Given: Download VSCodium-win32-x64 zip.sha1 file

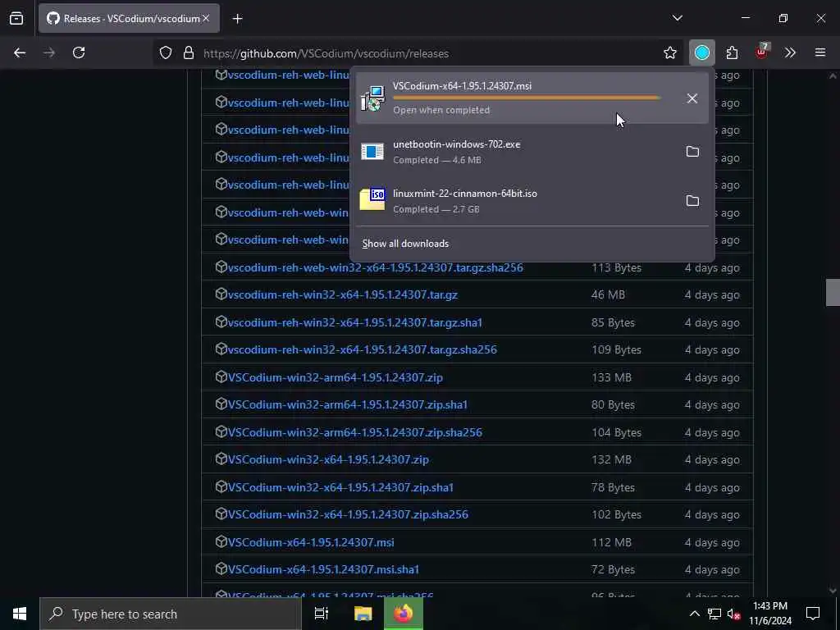Looking at the screenshot, I should coord(340,487).
